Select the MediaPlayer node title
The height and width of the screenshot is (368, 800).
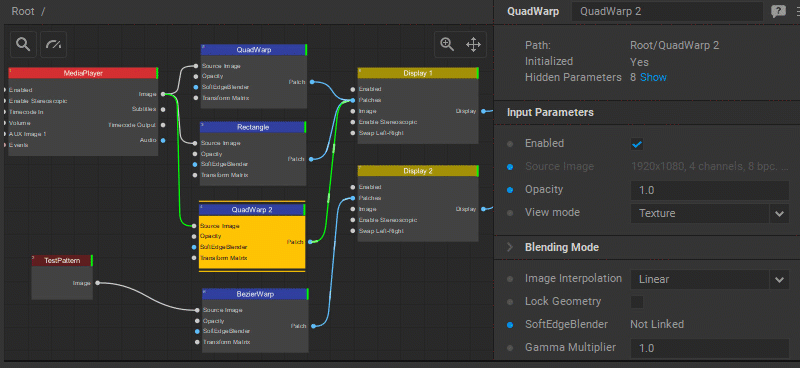tap(83, 73)
